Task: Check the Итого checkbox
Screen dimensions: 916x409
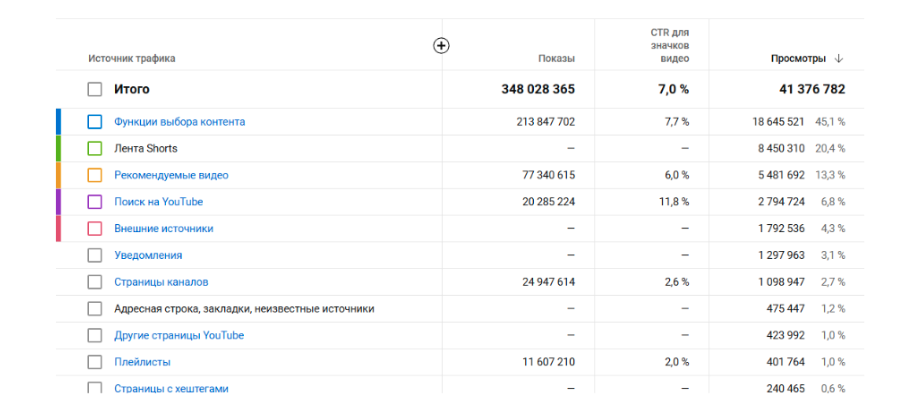Action: click(94, 89)
